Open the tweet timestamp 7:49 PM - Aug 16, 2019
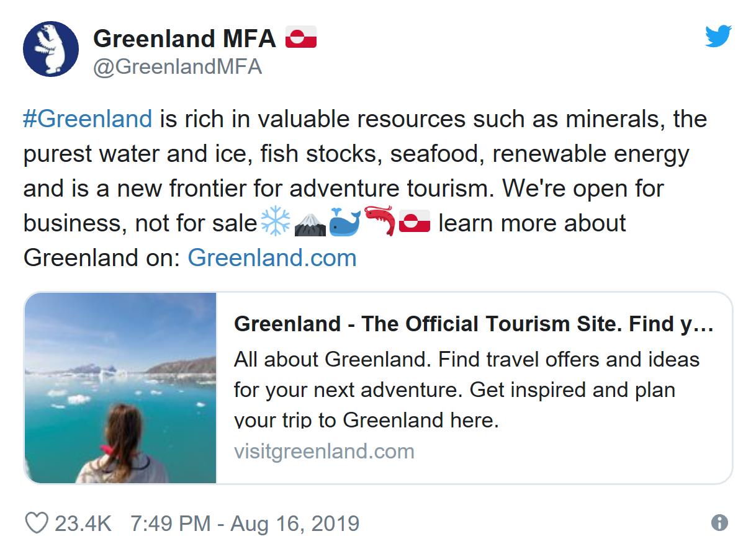Viewport: 756px width, 544px height. pyautogui.click(x=245, y=523)
